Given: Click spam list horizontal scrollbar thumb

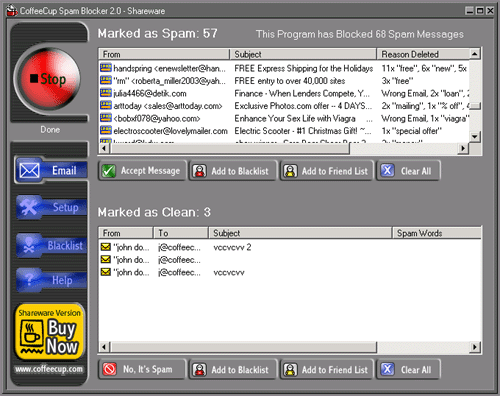Looking at the screenshot, I should point(230,148).
